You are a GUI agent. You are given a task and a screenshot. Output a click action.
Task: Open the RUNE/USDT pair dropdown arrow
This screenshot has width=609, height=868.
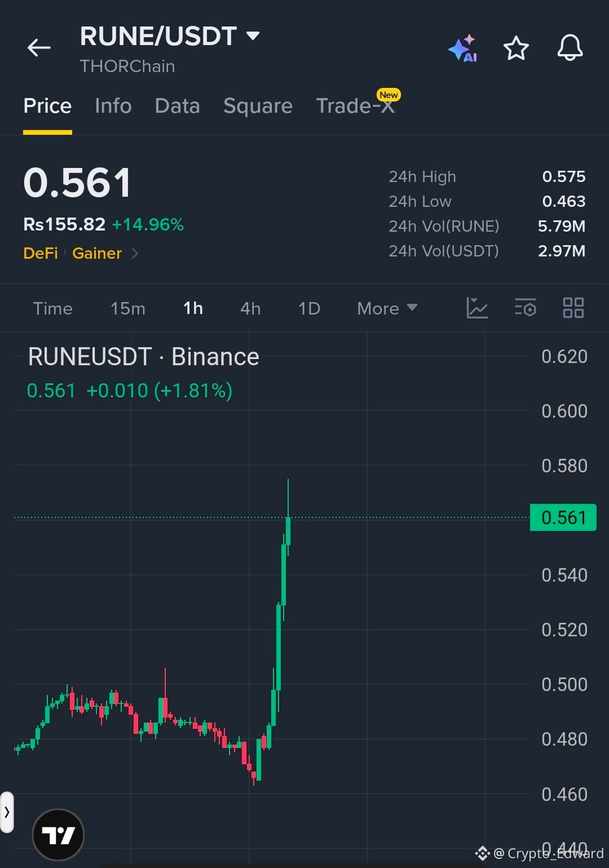(253, 36)
